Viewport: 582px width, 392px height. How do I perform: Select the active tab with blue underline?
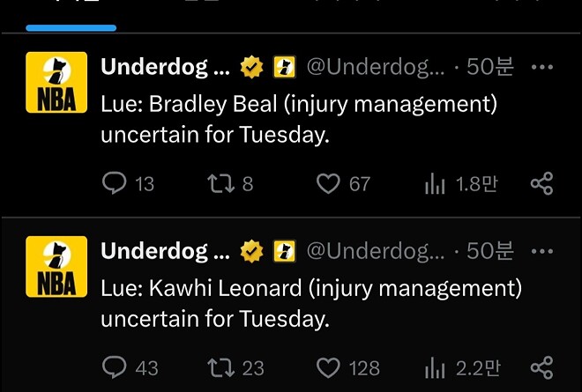click(x=71, y=13)
